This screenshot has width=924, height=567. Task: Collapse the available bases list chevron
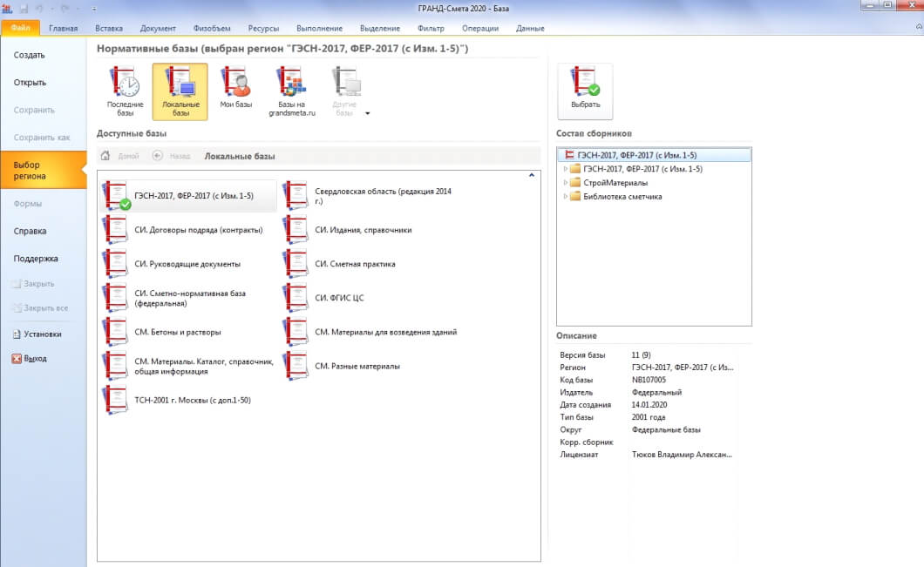pyautogui.click(x=532, y=175)
